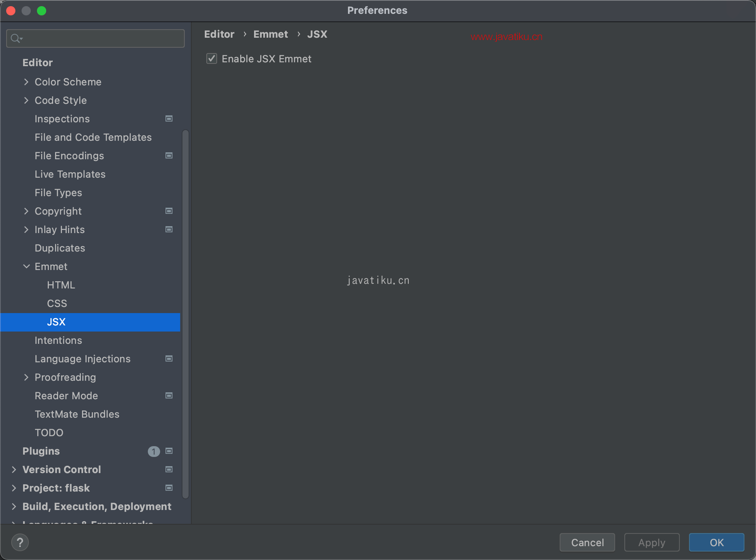The image size is (756, 560).
Task: Select the highlighted JSX tree item
Action: pos(90,322)
